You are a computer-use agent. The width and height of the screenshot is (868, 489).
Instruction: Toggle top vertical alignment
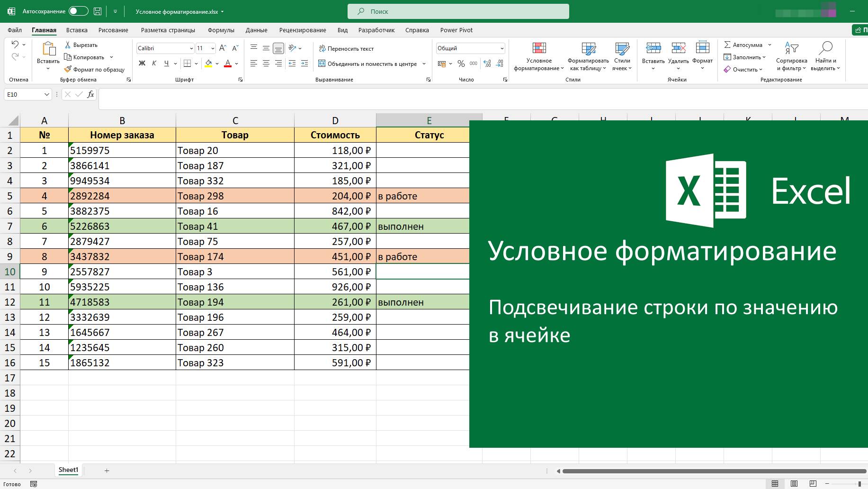point(254,48)
